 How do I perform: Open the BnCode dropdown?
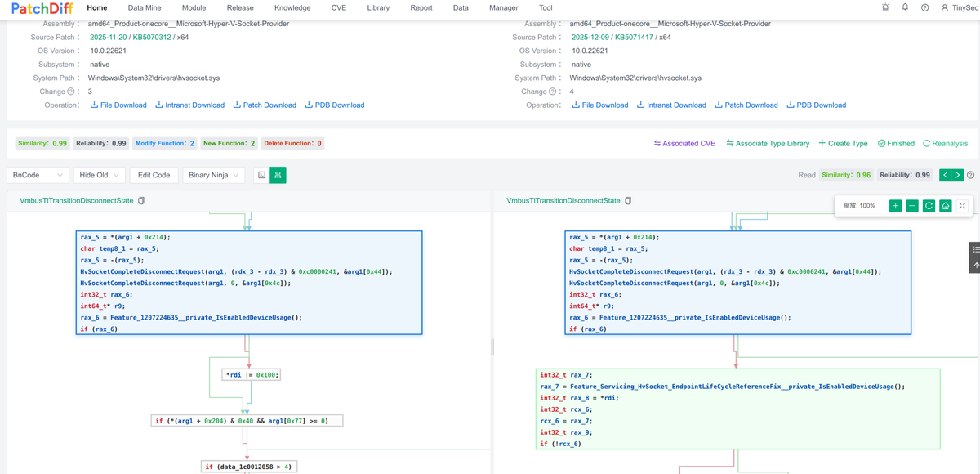pyautogui.click(x=38, y=175)
